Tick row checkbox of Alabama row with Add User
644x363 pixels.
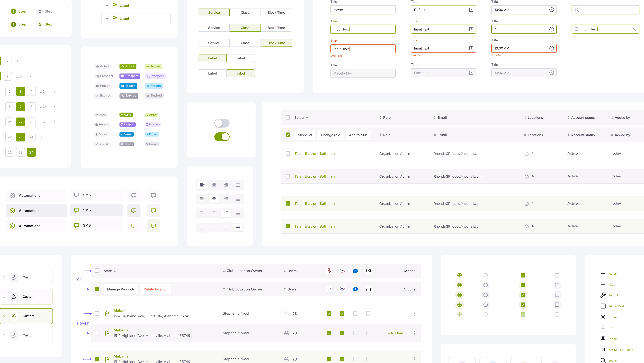[x=97, y=333]
